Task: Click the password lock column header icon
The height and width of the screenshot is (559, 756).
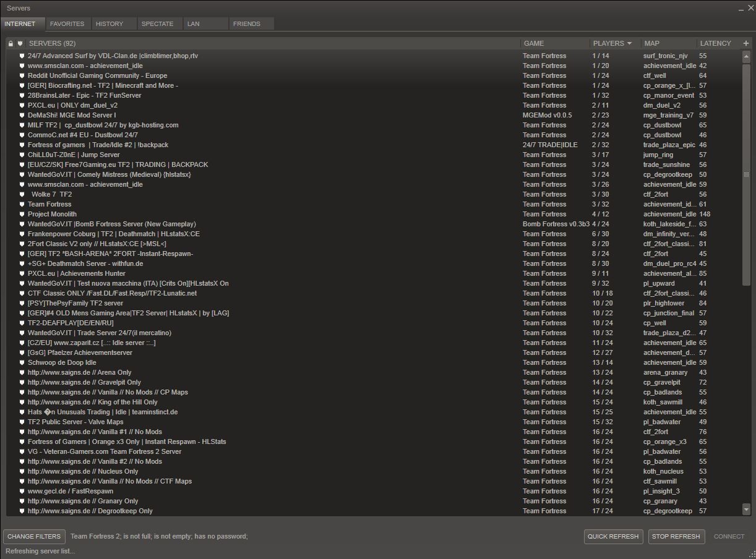Action: point(11,44)
